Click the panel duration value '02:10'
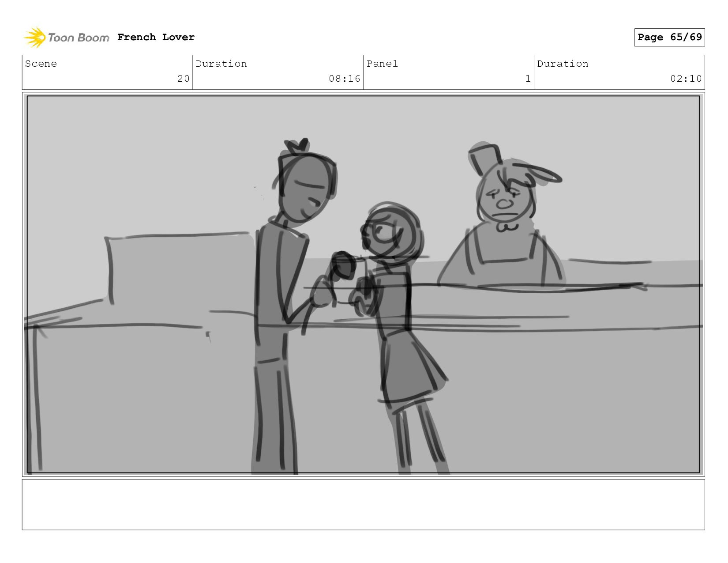The image size is (728, 563). click(x=686, y=79)
